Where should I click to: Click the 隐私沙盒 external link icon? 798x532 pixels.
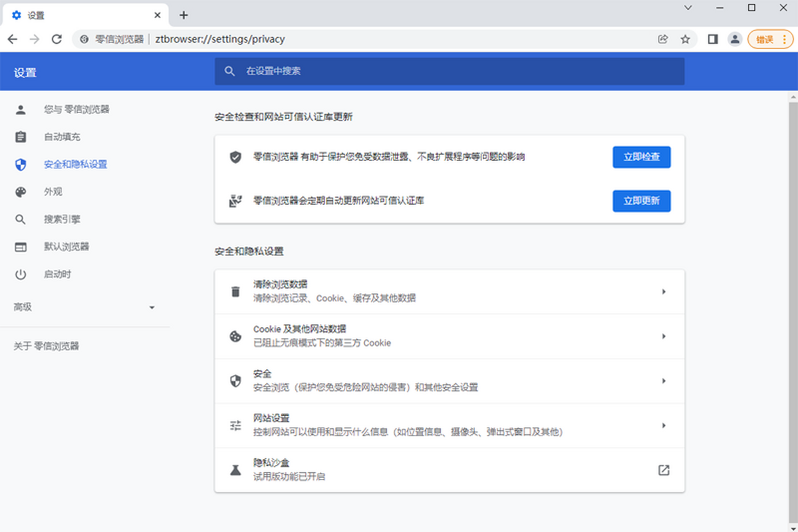coord(663,470)
